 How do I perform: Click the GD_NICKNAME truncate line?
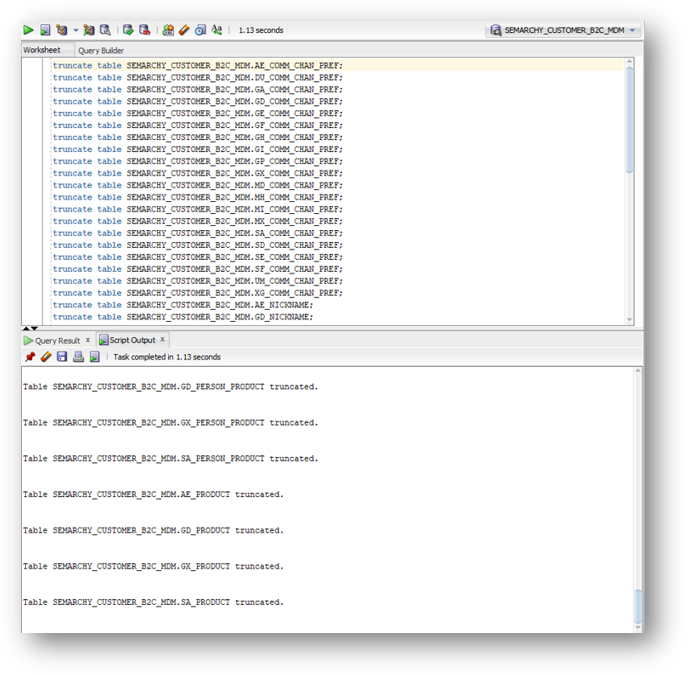(183, 317)
